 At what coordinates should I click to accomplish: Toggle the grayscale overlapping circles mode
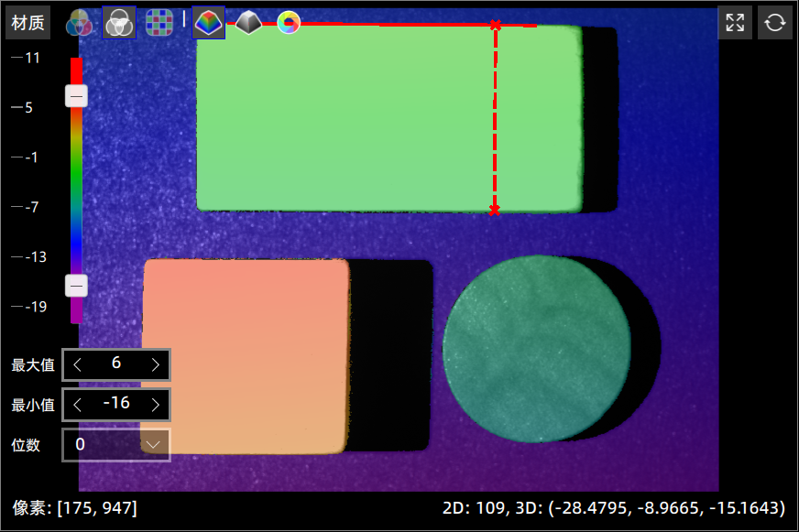pyautogui.click(x=119, y=23)
